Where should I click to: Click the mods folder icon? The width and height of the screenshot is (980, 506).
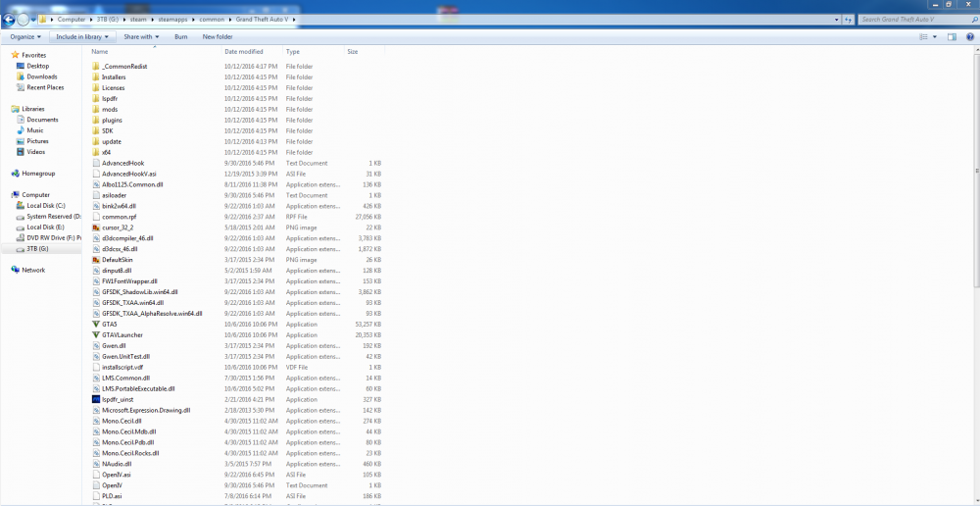pos(96,110)
